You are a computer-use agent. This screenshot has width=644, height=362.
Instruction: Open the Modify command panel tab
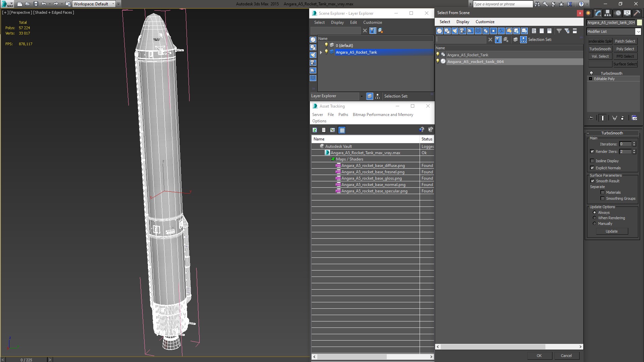tap(598, 13)
